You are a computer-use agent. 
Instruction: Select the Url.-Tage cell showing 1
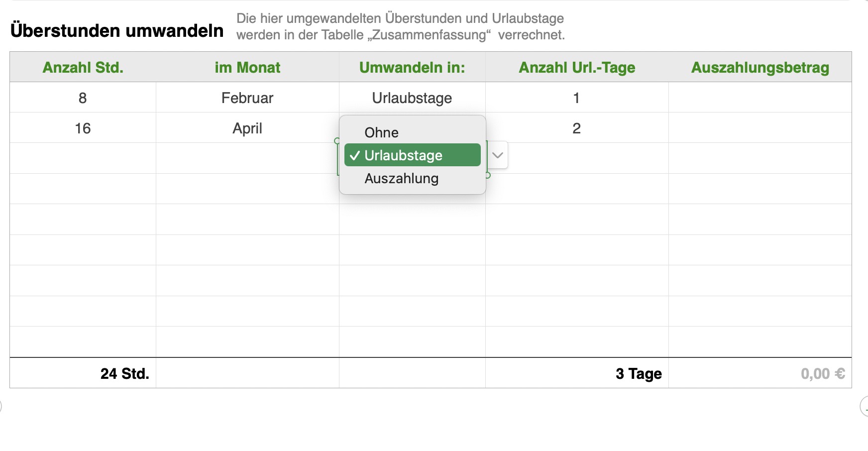pos(576,98)
